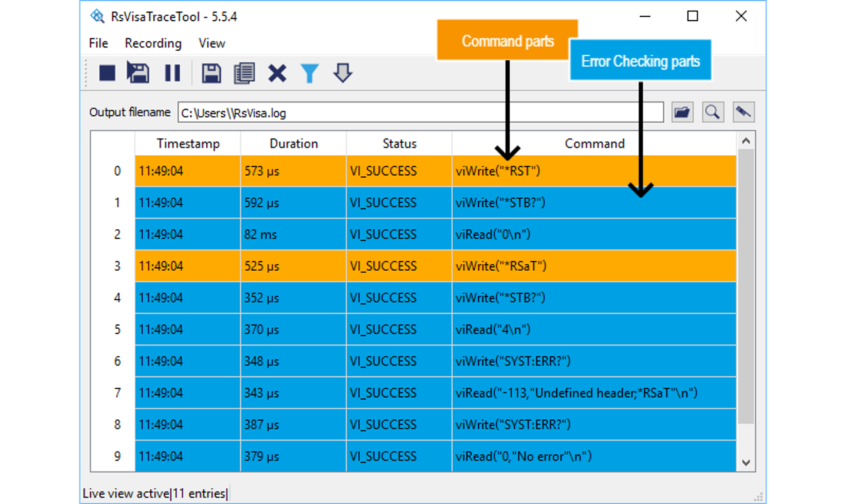The width and height of the screenshot is (846, 504).
Task: Open the File menu
Action: [x=98, y=43]
